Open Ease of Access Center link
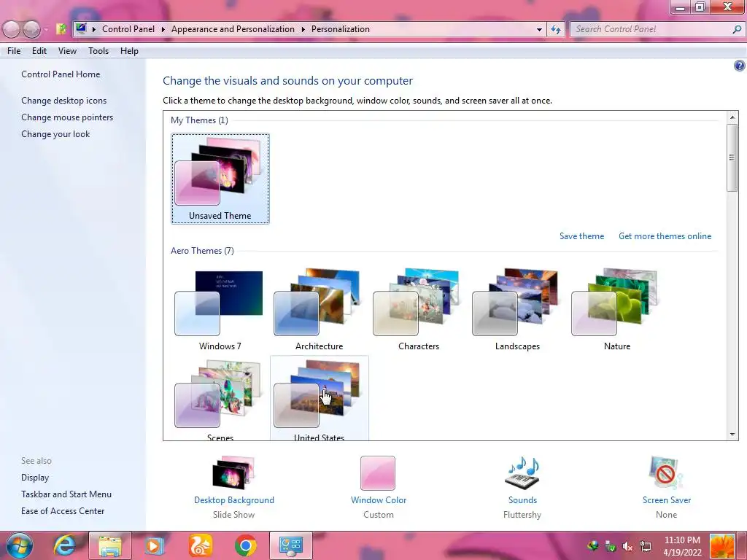Viewport: 747px width, 560px height. [63, 511]
